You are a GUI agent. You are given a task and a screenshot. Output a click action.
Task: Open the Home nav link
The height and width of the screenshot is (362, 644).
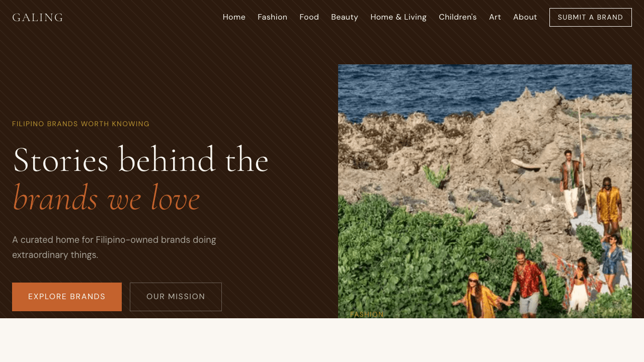pyautogui.click(x=234, y=17)
